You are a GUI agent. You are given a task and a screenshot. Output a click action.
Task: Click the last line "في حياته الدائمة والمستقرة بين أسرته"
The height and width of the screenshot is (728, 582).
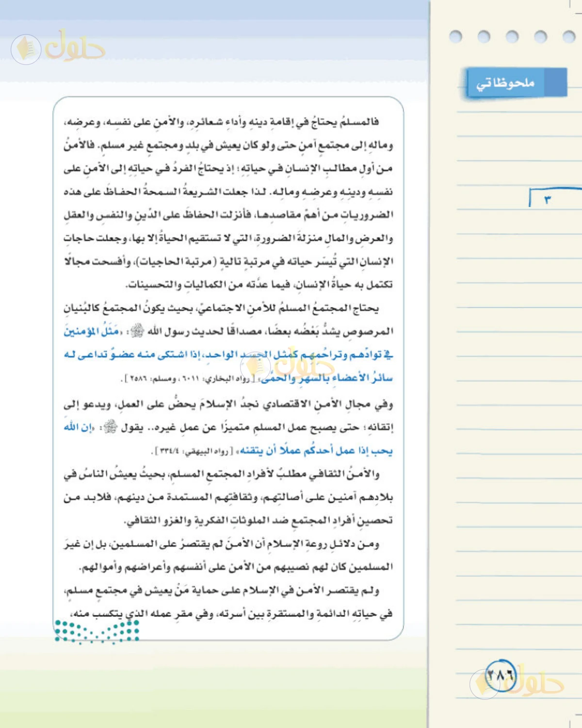click(231, 614)
